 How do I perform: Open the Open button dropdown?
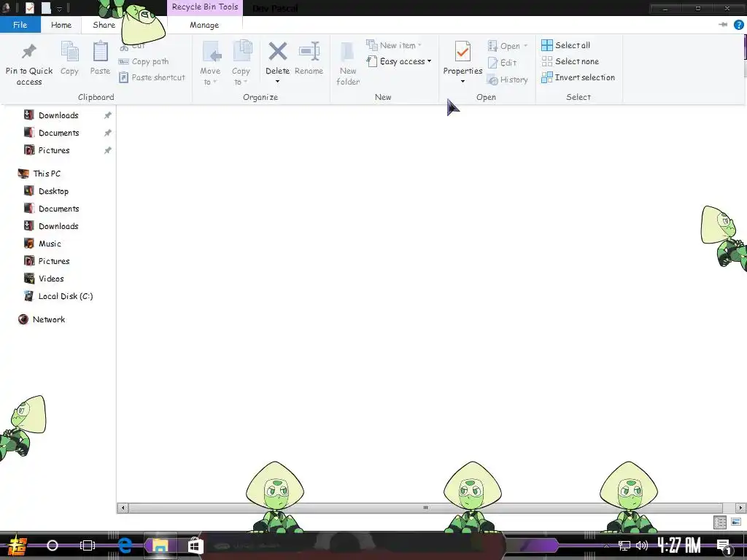click(x=508, y=46)
